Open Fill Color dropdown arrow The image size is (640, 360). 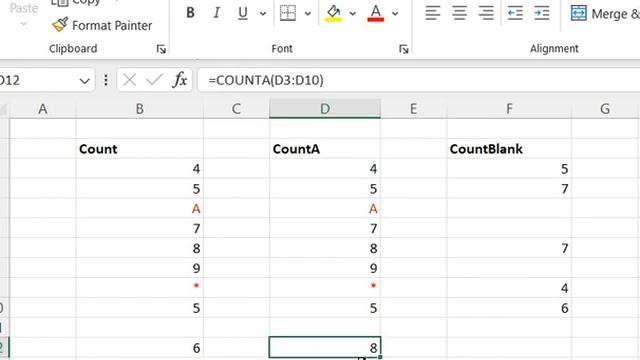click(353, 13)
